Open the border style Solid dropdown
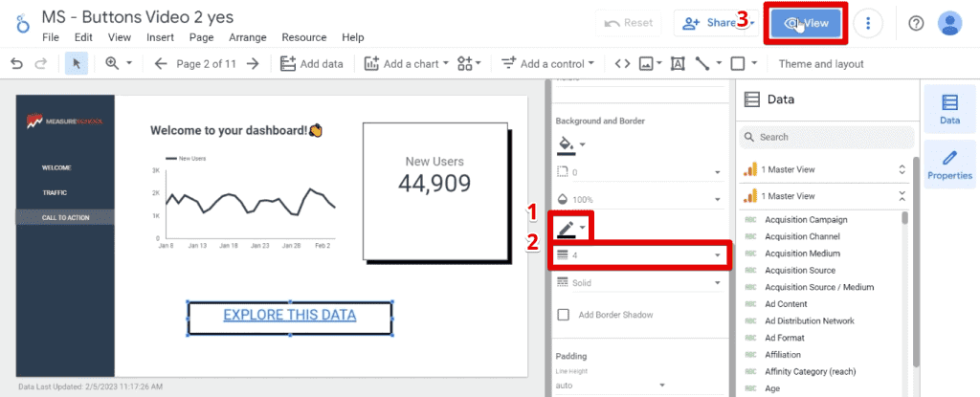This screenshot has height=397, width=980. (637, 283)
